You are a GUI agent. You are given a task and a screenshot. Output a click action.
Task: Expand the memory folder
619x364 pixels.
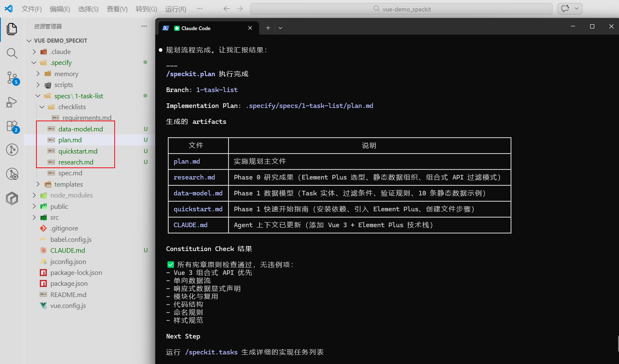38,74
